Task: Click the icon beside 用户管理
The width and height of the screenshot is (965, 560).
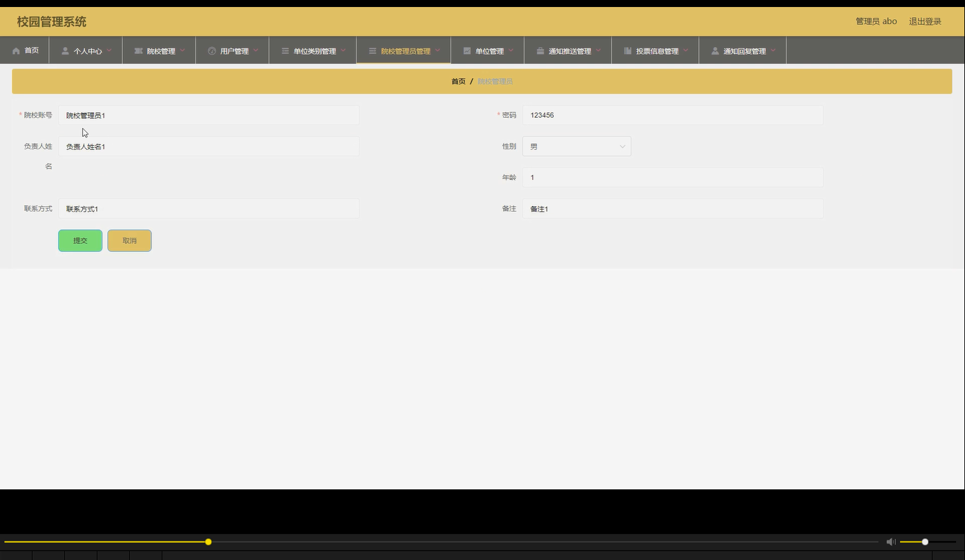Action: pos(212,51)
